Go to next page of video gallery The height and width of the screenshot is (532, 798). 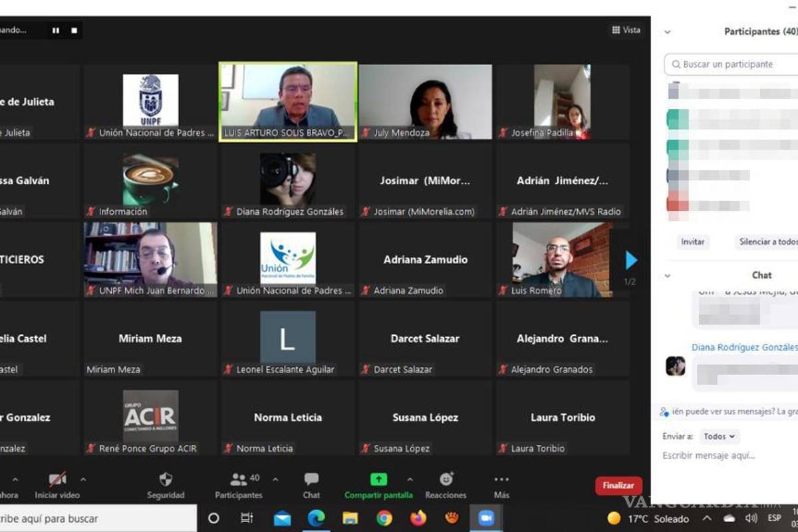click(x=631, y=260)
